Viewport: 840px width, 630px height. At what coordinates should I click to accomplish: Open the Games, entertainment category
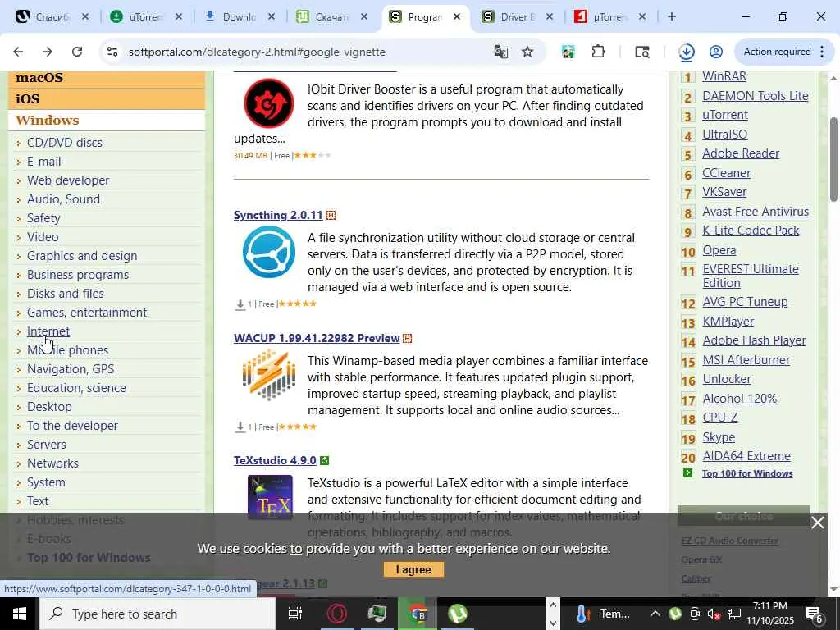pyautogui.click(x=87, y=313)
